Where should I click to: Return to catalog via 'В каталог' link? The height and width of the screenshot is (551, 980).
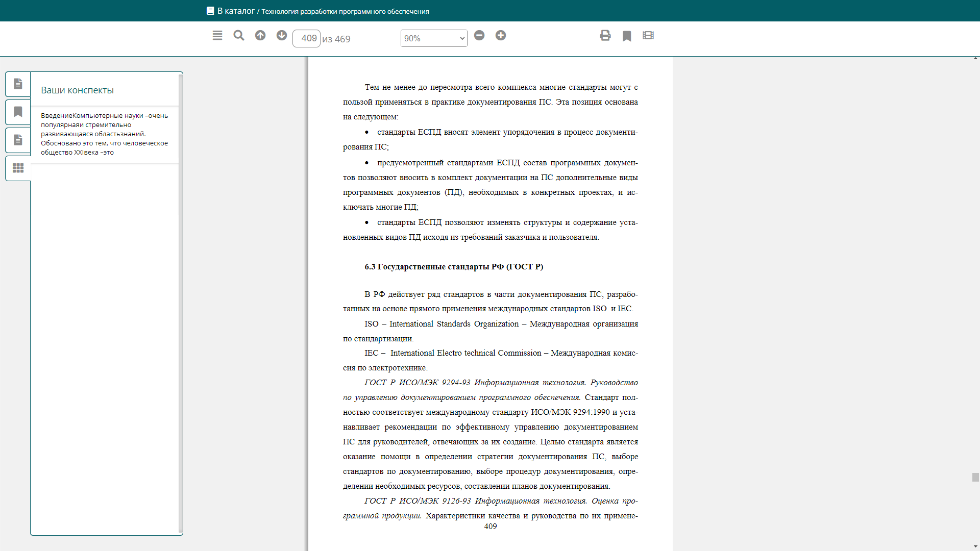(236, 11)
